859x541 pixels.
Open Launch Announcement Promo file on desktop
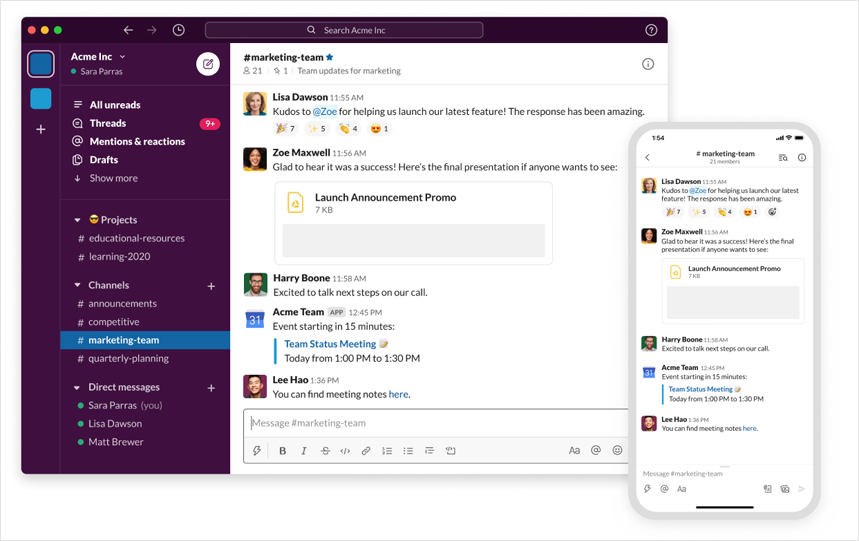414,223
